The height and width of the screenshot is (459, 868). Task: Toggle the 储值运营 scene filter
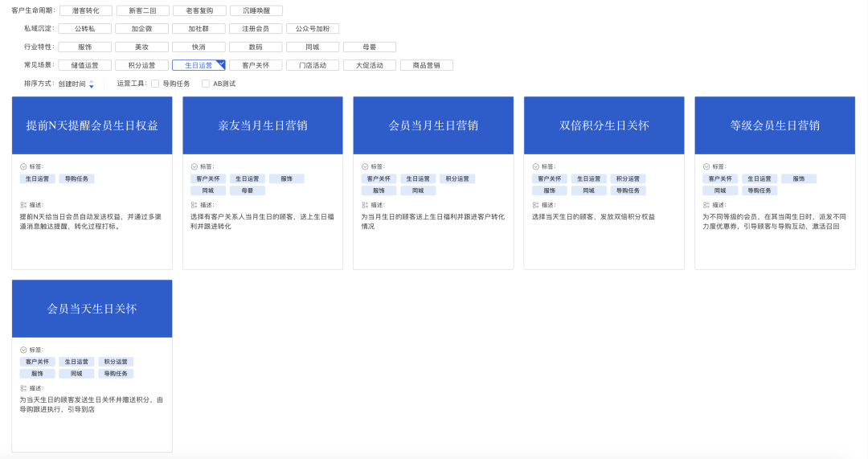coord(84,65)
